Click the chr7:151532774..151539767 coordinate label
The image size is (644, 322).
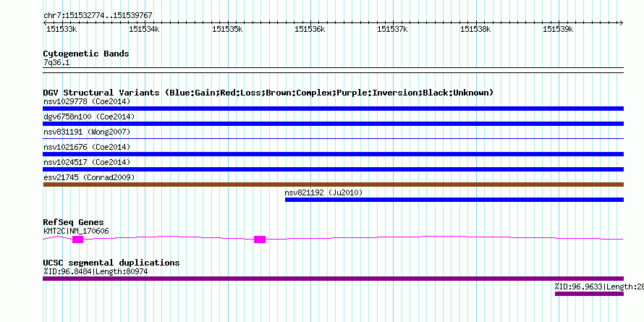pos(98,15)
